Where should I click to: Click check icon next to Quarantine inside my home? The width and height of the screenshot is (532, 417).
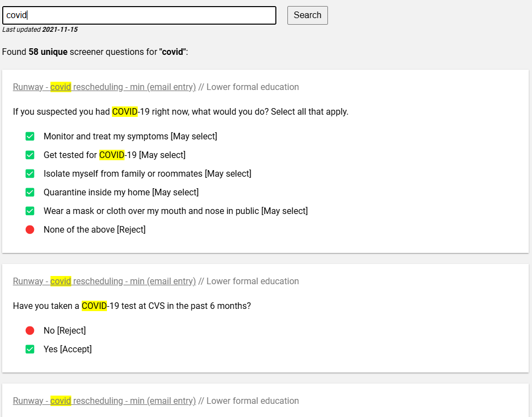coord(30,193)
